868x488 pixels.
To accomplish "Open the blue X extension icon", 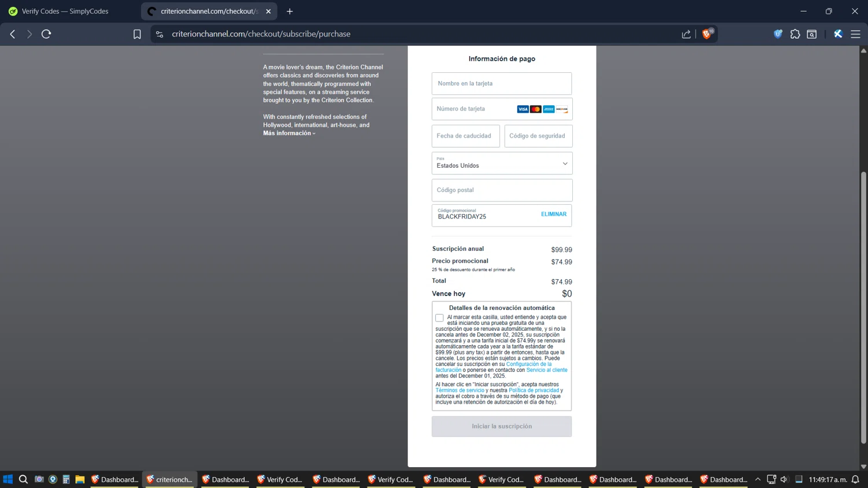I will [x=838, y=34].
